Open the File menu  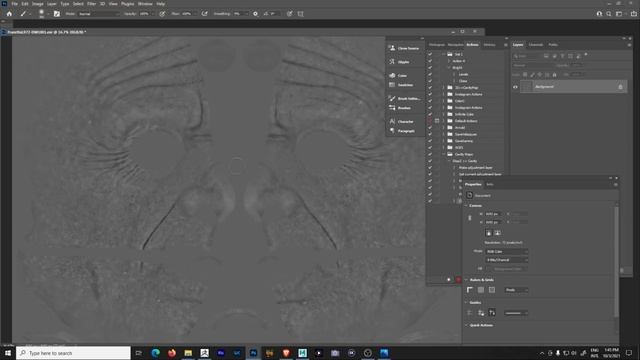[15, 4]
